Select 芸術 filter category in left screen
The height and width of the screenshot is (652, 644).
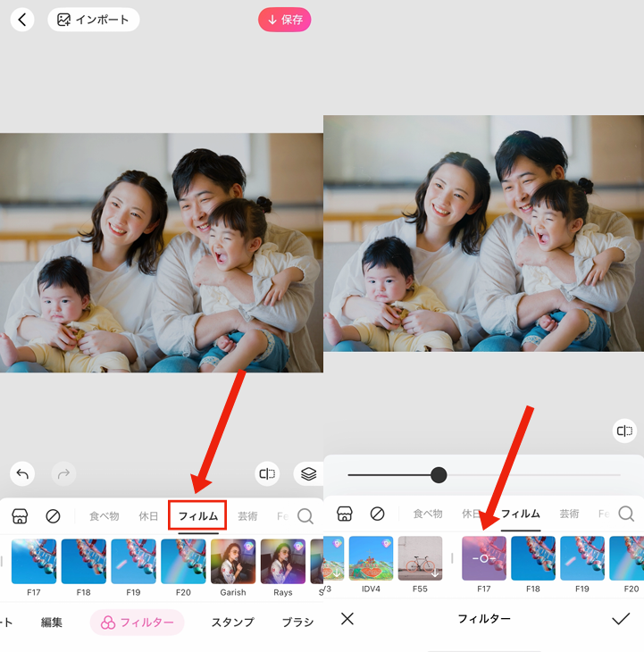click(247, 516)
